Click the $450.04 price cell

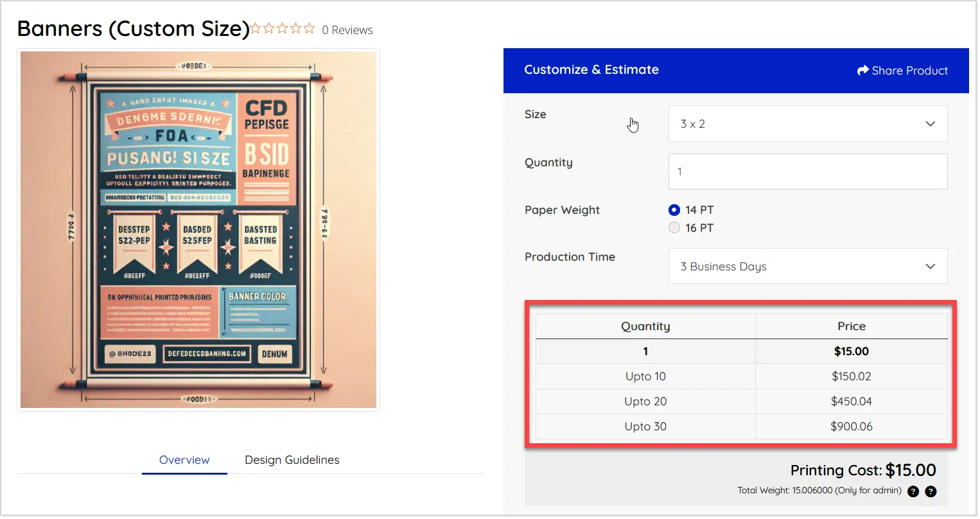click(852, 401)
